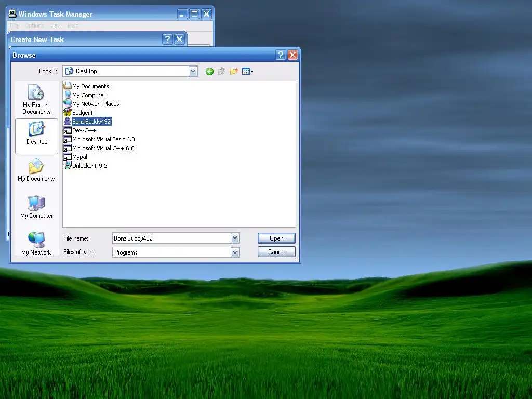
Task: Select the Badger1 file name
Action: click(x=83, y=113)
